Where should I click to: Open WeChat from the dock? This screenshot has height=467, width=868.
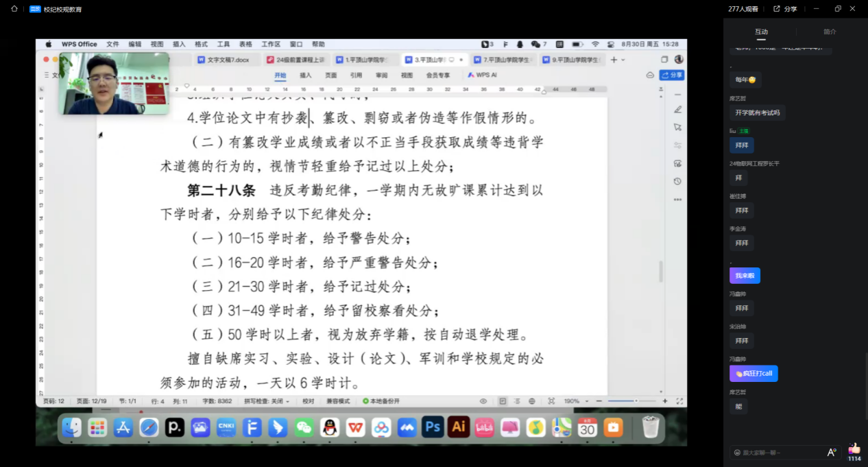(x=304, y=428)
